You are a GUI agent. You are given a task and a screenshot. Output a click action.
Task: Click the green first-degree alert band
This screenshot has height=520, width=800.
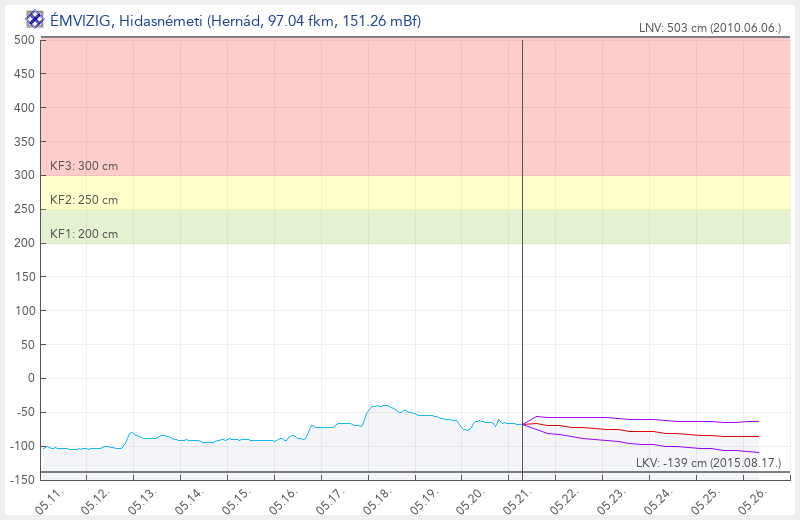pyautogui.click(x=415, y=226)
